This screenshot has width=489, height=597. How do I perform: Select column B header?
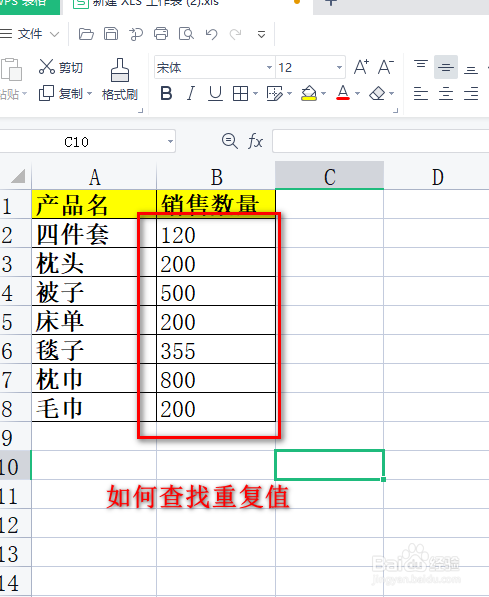(216, 177)
